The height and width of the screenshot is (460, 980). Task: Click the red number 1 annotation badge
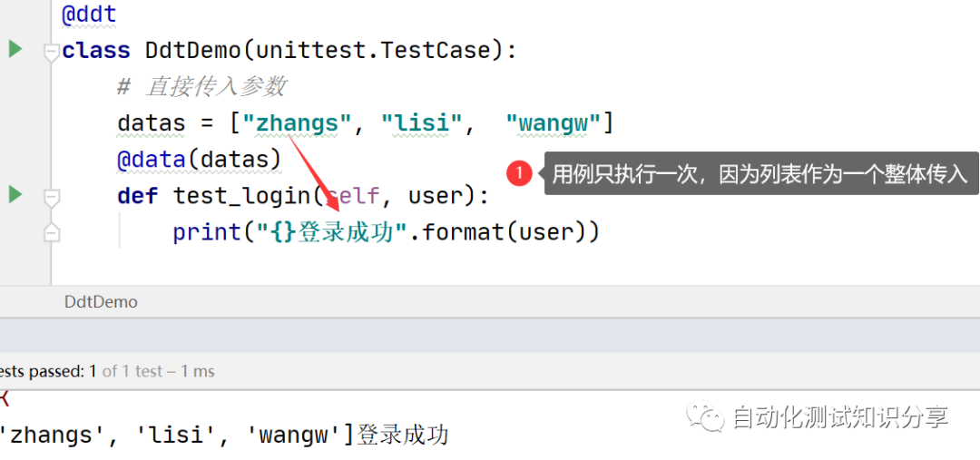[x=519, y=172]
